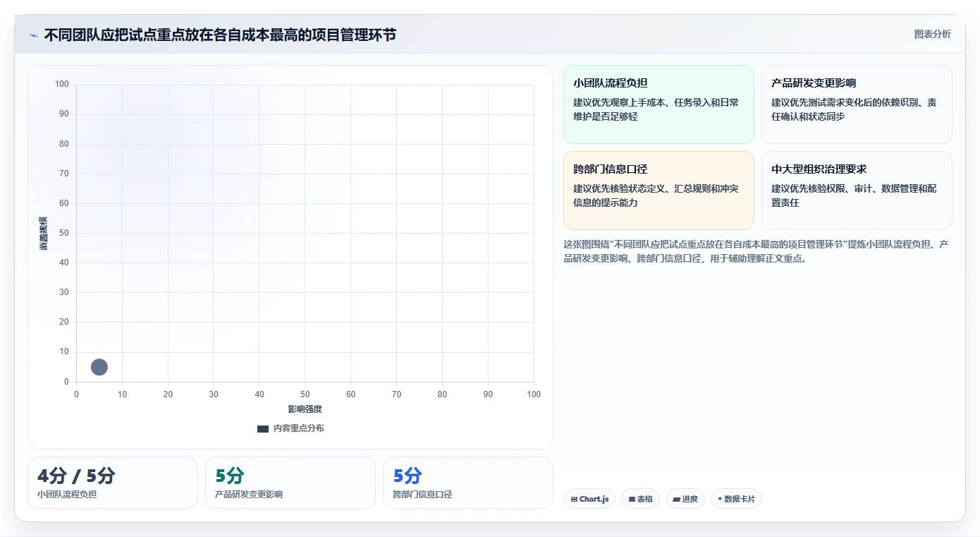Click the 4分 / 5分 score value
This screenshot has width=980, height=537.
[x=76, y=476]
